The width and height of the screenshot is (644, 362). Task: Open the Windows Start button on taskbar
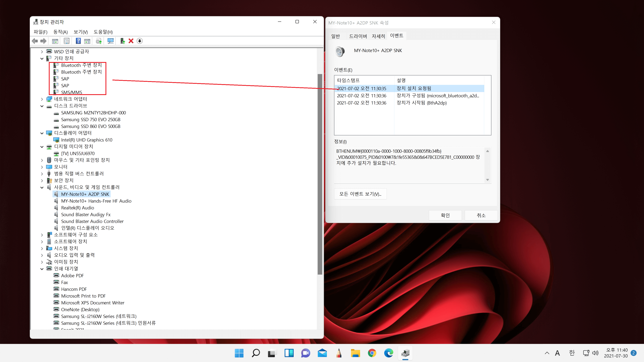point(239,353)
